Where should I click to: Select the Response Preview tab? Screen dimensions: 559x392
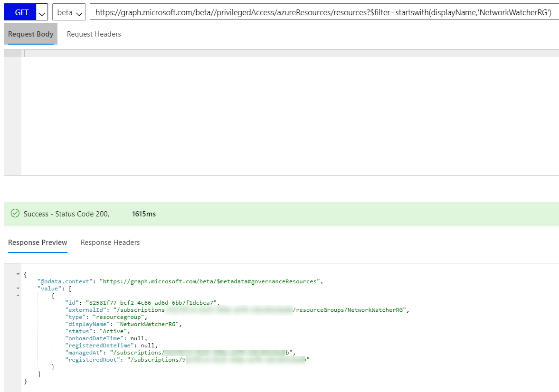pyautogui.click(x=38, y=242)
